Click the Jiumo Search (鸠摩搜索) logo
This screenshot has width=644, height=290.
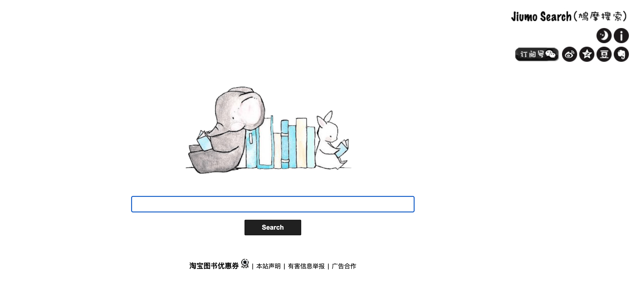569,17
